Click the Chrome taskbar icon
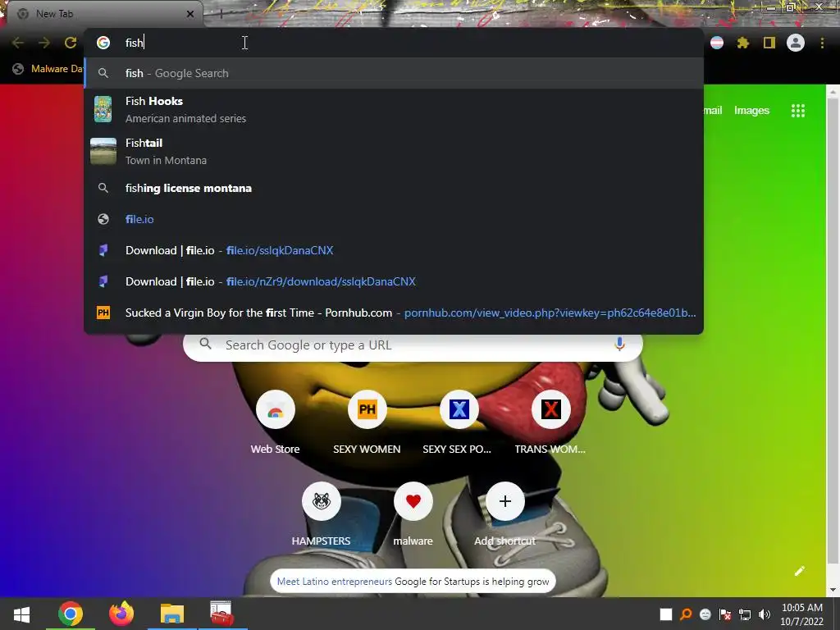This screenshot has height=630, width=840. click(x=71, y=614)
